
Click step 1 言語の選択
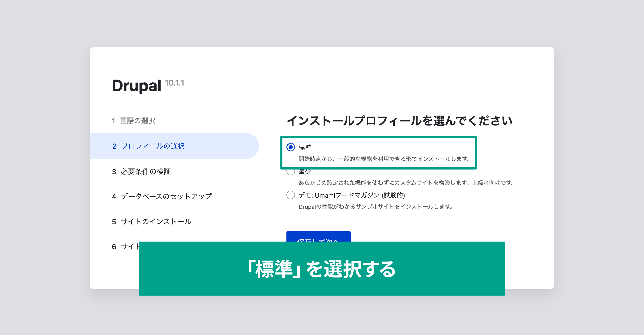tap(133, 121)
